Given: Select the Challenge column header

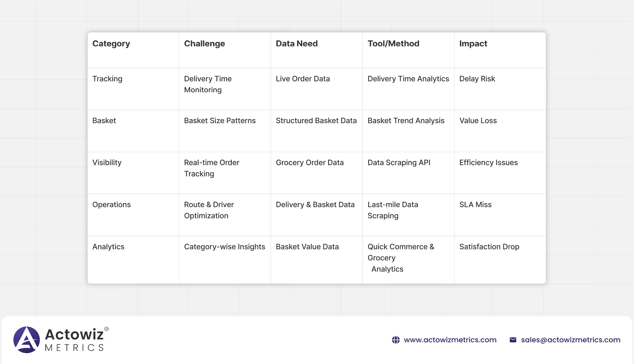Looking at the screenshot, I should pos(204,43).
